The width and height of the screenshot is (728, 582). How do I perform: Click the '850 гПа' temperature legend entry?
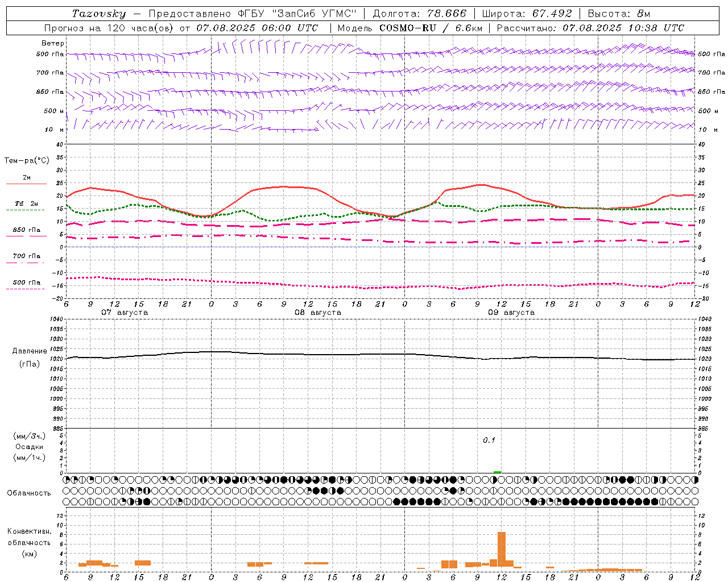point(27,230)
